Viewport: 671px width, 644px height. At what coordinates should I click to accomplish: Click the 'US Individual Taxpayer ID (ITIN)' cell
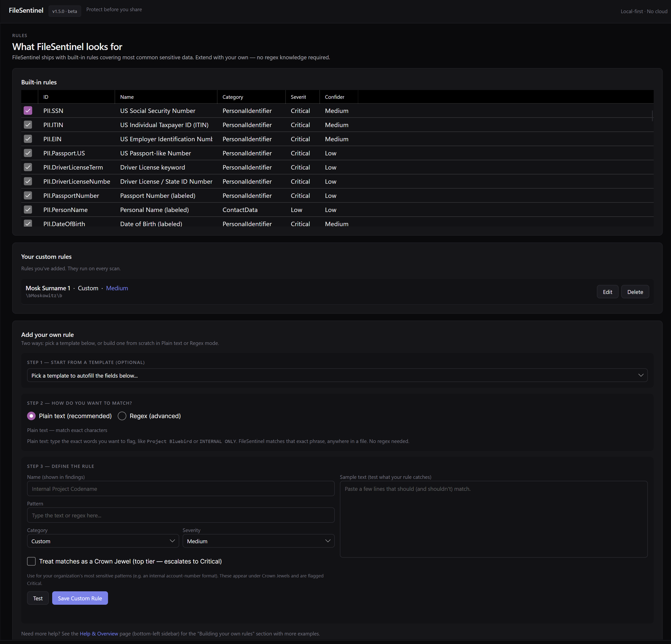tap(164, 125)
